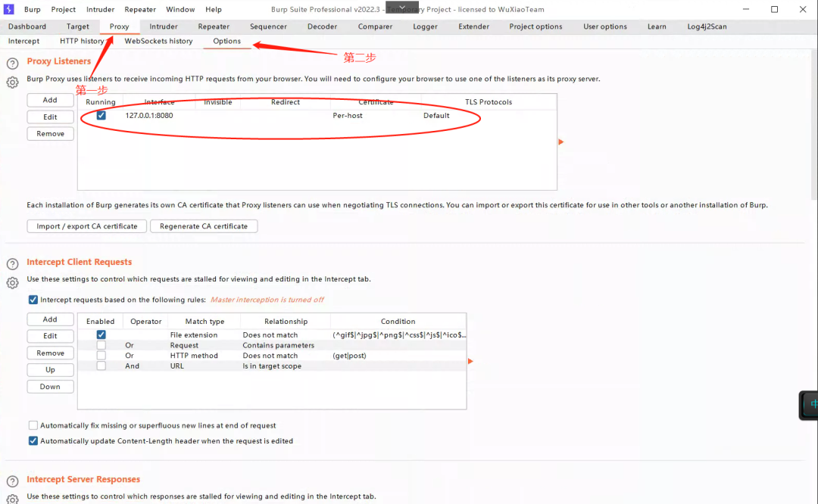Click the input method widget at right edge
Viewport: 818px width, 504px height.
(810, 404)
